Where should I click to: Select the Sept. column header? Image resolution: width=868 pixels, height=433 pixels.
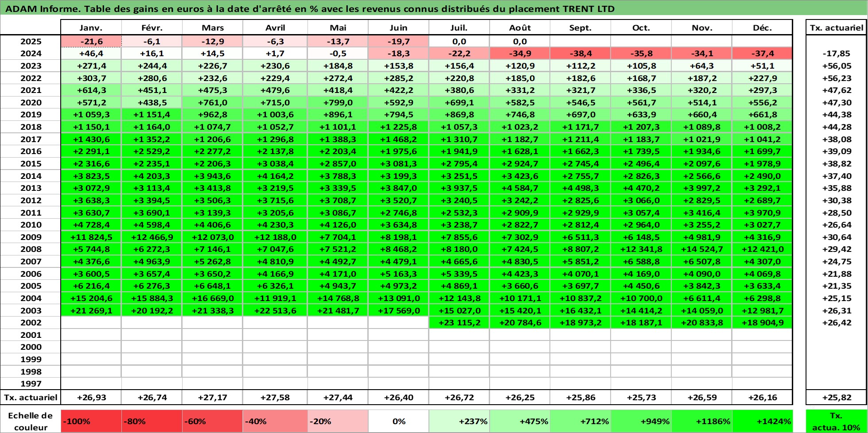point(580,27)
